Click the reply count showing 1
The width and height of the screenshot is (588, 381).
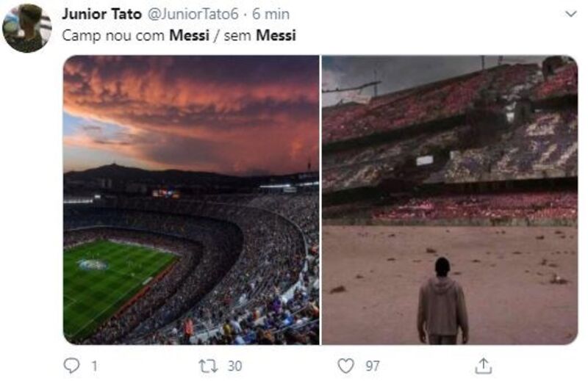click(x=94, y=366)
